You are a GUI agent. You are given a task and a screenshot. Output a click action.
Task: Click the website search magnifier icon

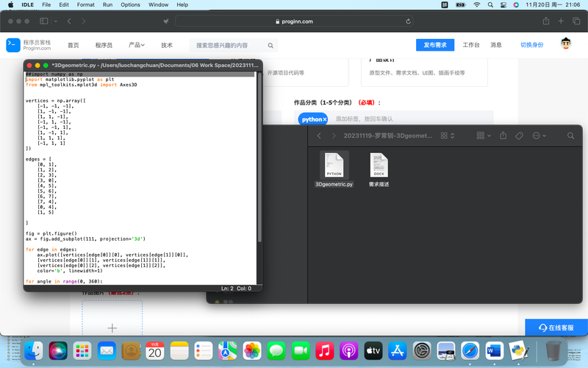point(270,46)
